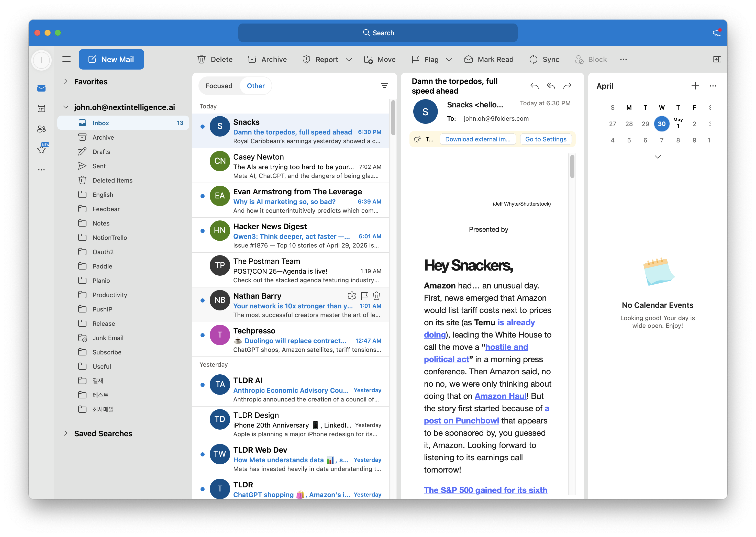This screenshot has height=537, width=756.
Task: Open calendar panel more options
Action: pos(713,86)
